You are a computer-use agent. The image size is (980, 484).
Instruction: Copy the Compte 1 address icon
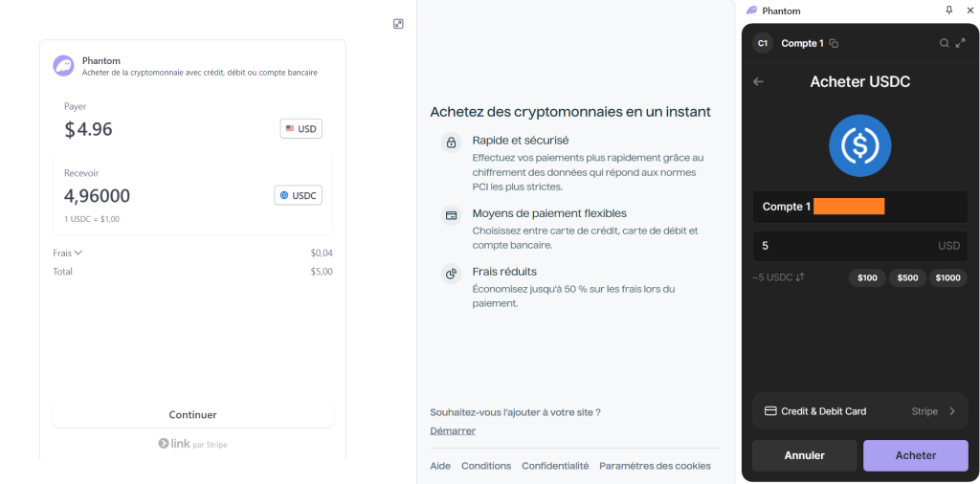click(834, 44)
